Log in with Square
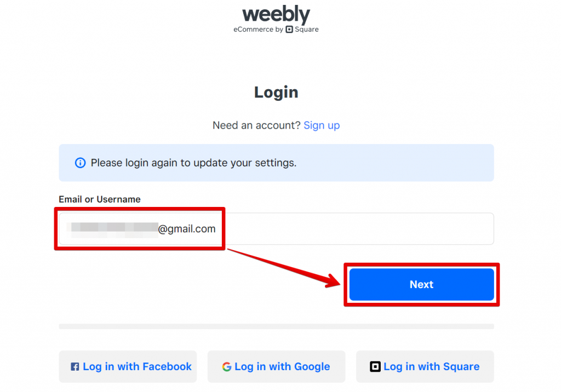This screenshot has width=561, height=392. (x=425, y=366)
